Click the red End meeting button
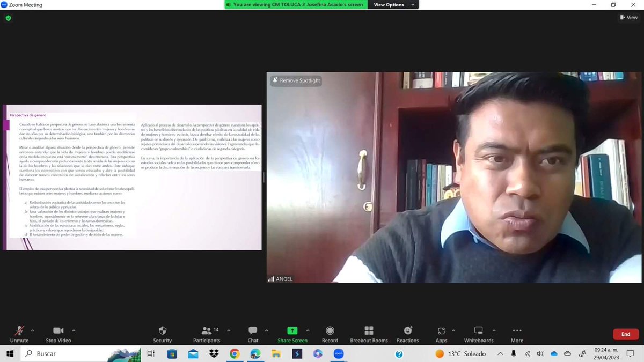The image size is (644, 362). coord(626,334)
